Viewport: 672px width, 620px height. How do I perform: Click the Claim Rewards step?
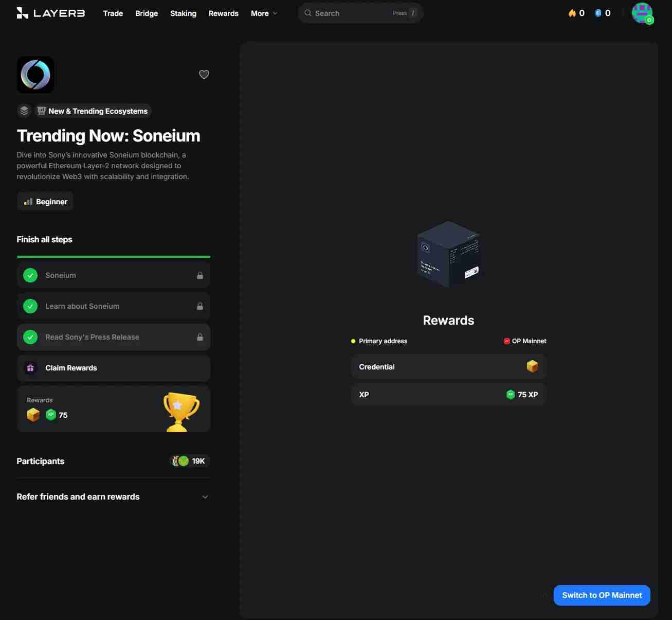tap(113, 368)
